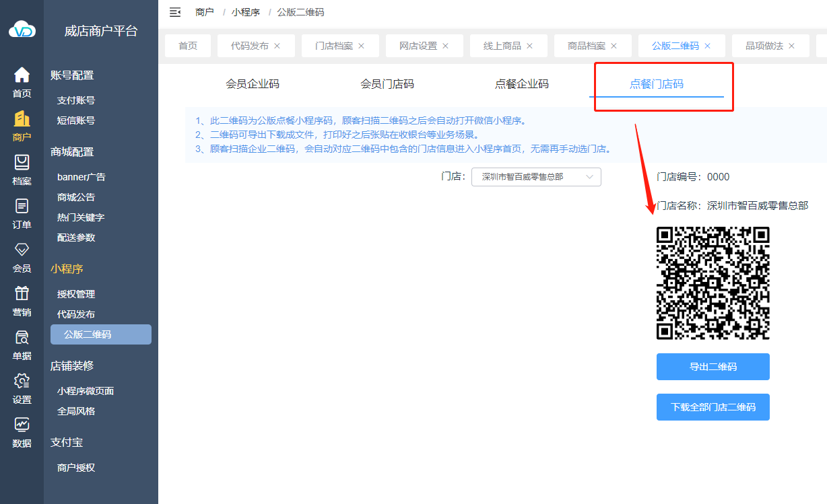Viewport: 827px width, 504px height.
Task: Click the 数据 data chart icon
Action: (22, 425)
